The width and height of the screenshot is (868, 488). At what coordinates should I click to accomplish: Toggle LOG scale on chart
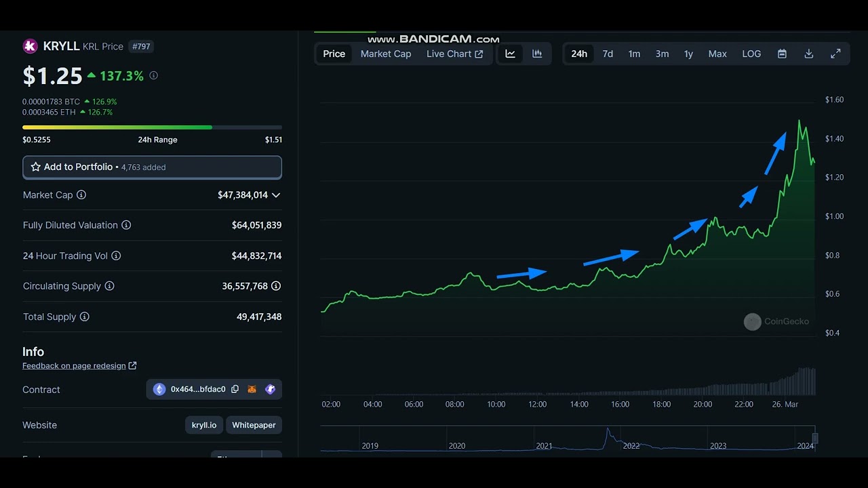(751, 54)
